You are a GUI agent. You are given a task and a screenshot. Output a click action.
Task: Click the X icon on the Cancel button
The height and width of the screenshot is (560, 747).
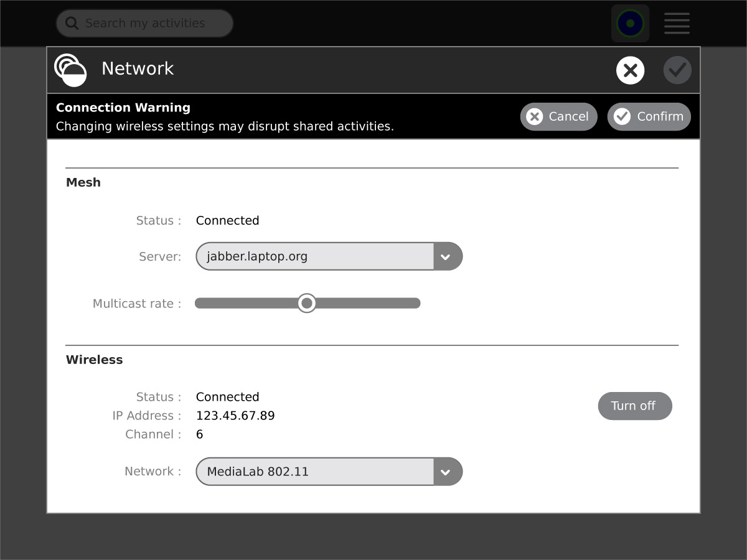pos(534,117)
